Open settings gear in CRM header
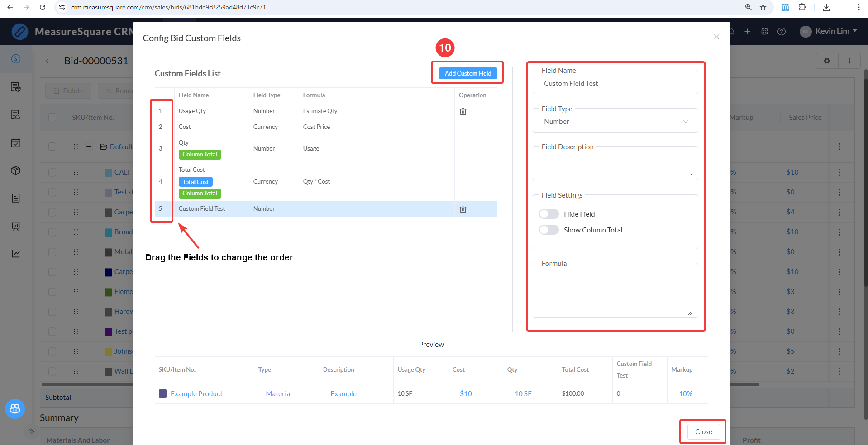The height and width of the screenshot is (445, 868). [x=764, y=31]
